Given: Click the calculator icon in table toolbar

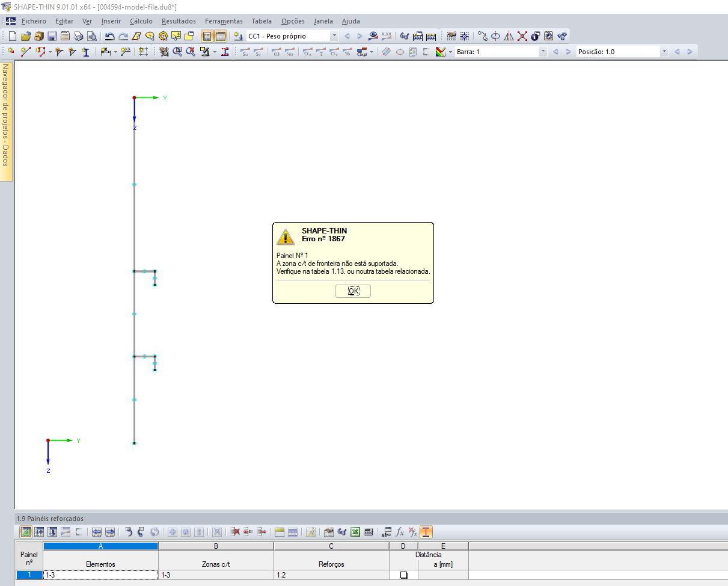Looking at the screenshot, I should (x=369, y=532).
